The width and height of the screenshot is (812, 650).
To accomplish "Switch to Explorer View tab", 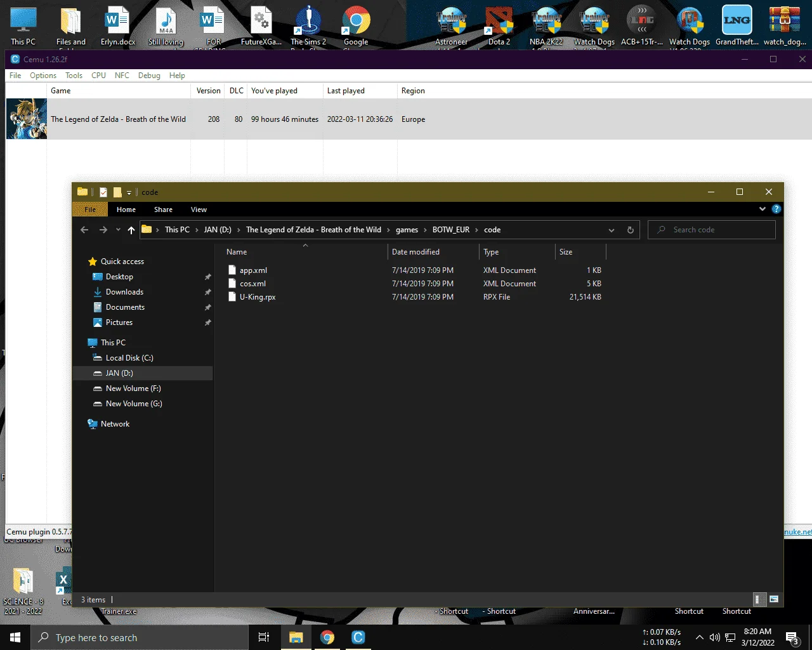I will (x=199, y=209).
